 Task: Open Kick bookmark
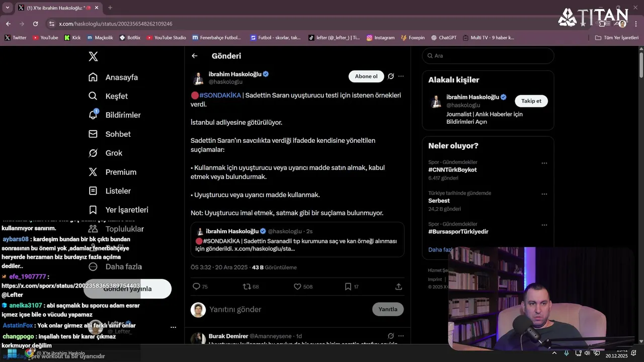(x=72, y=38)
